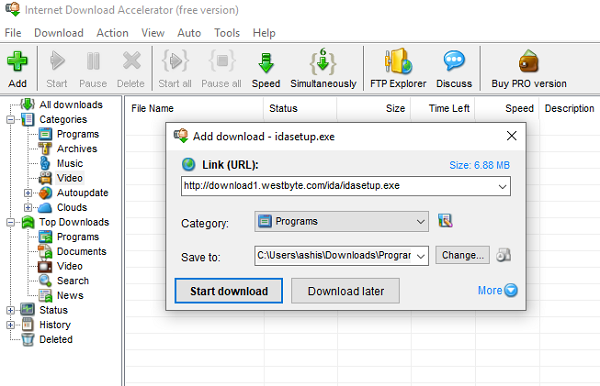Select History in the tree
Image resolution: width=600 pixels, height=386 pixels.
click(55, 324)
